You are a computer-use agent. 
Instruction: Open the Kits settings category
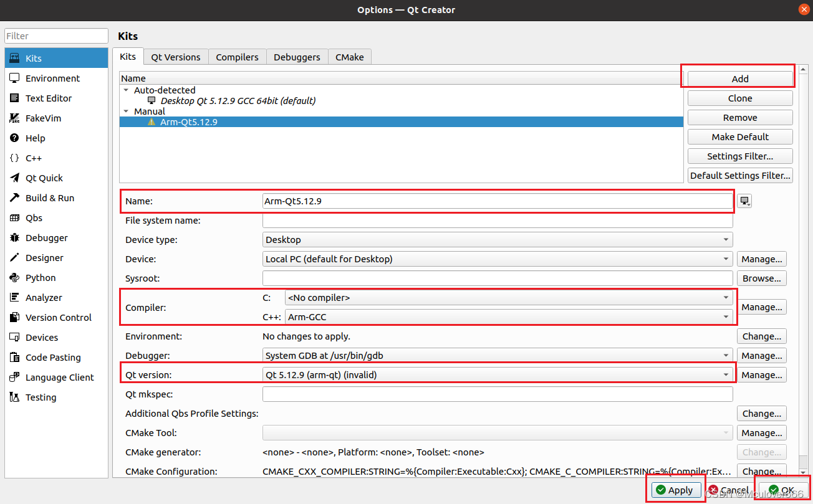point(56,58)
